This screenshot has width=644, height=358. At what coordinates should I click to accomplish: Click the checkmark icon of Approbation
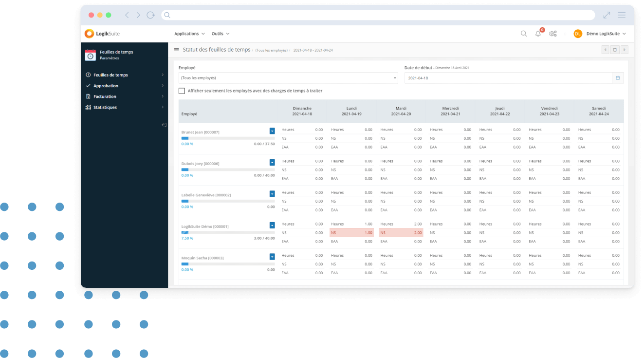pos(88,86)
